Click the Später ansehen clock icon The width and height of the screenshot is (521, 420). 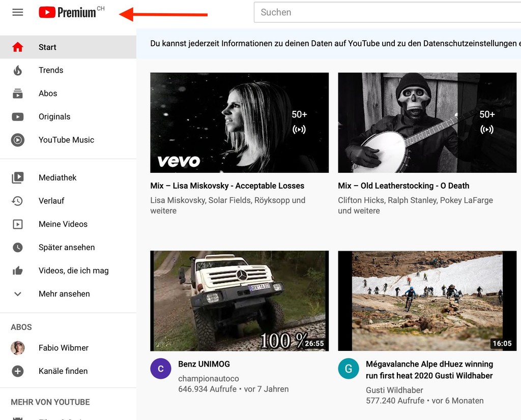[18, 247]
